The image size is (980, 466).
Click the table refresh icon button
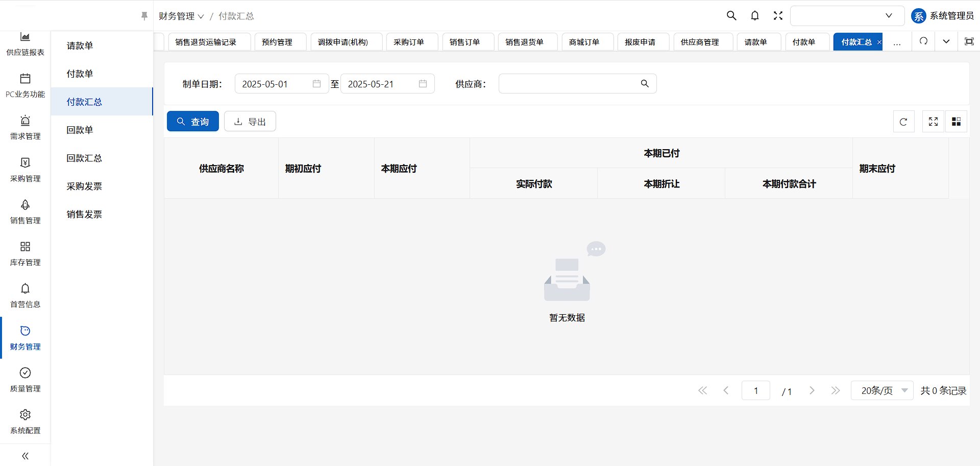point(903,122)
